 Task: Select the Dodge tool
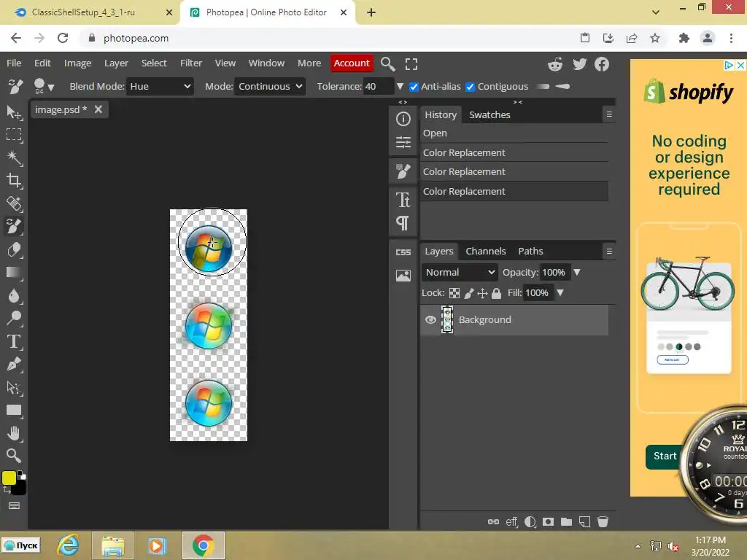(14, 318)
